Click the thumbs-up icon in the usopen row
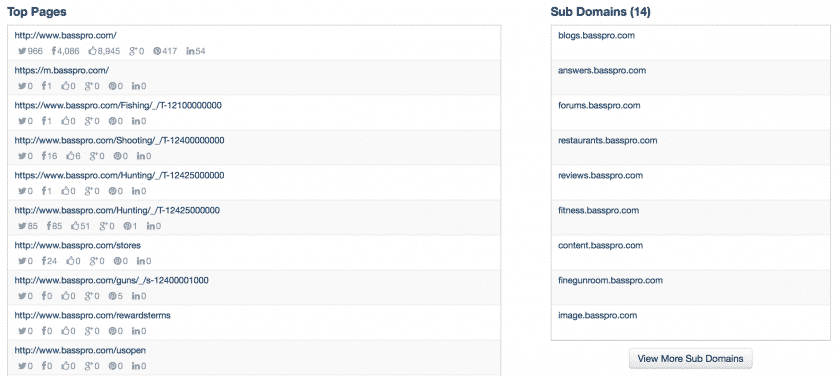Viewport: 840px width, 376px height. click(x=65, y=366)
